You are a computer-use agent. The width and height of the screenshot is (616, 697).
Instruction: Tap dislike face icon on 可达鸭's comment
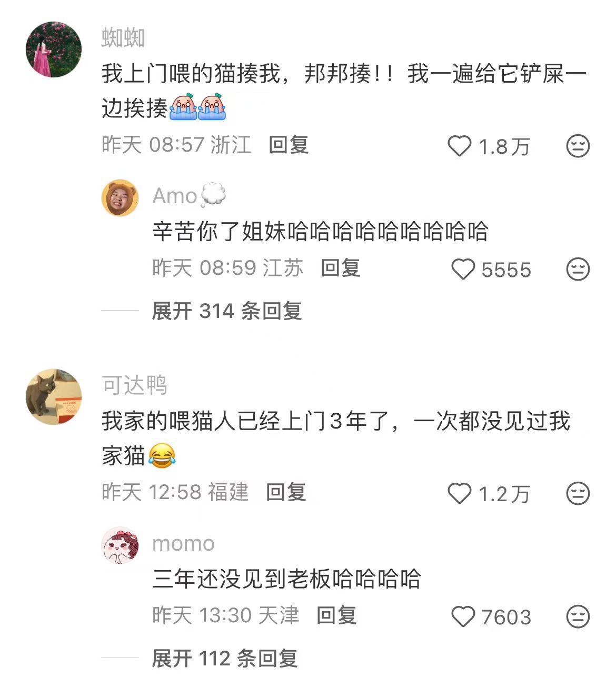tap(578, 493)
